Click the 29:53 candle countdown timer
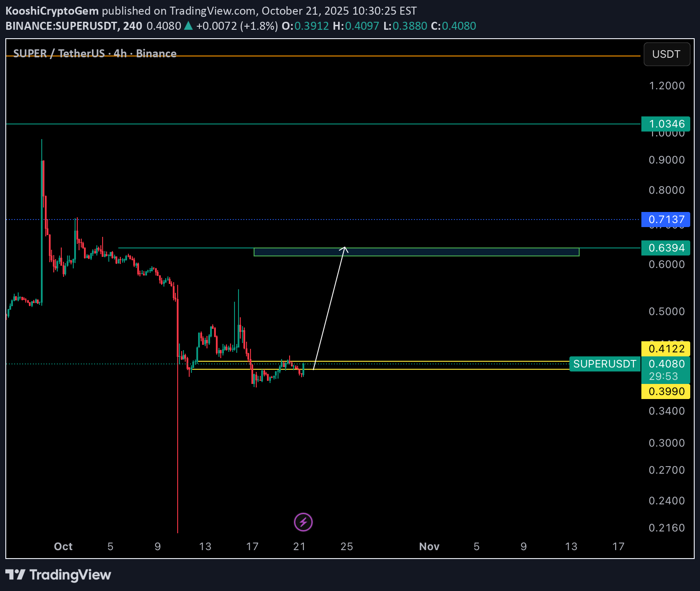The image size is (700, 591). (663, 376)
